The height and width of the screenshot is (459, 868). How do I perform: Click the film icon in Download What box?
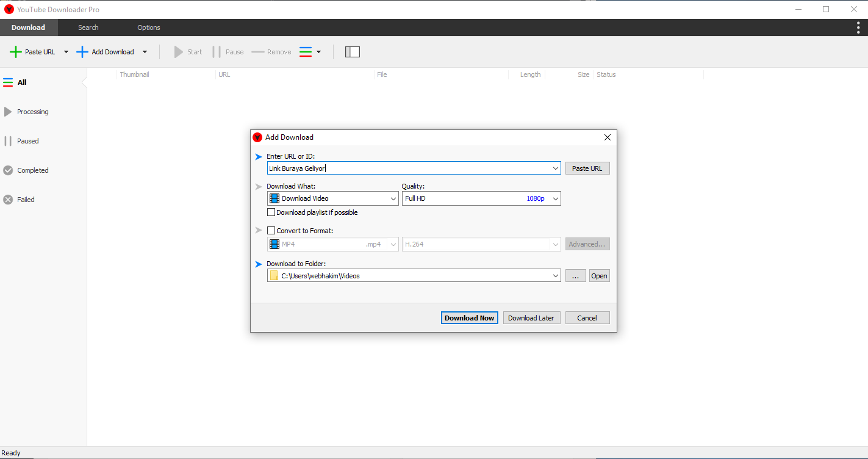[x=274, y=198]
